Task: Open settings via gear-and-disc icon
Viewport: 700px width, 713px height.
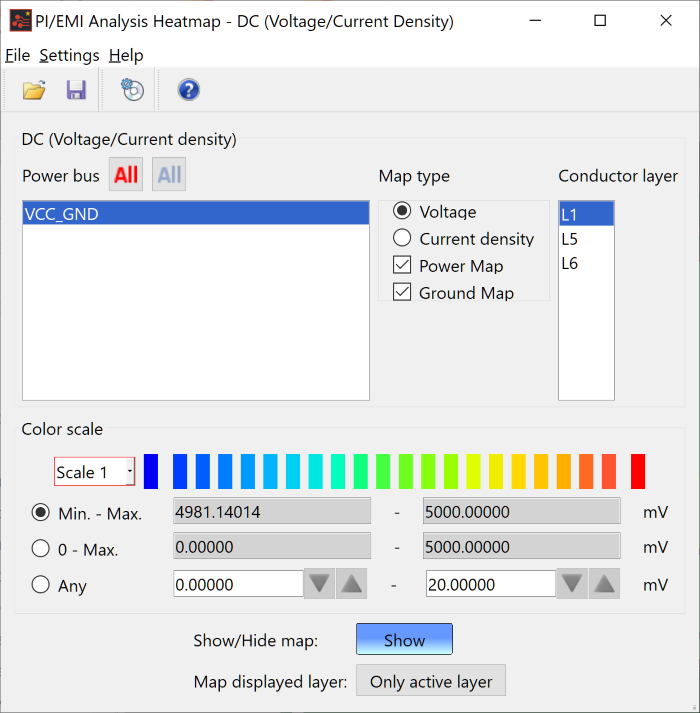Action: pyautogui.click(x=132, y=90)
